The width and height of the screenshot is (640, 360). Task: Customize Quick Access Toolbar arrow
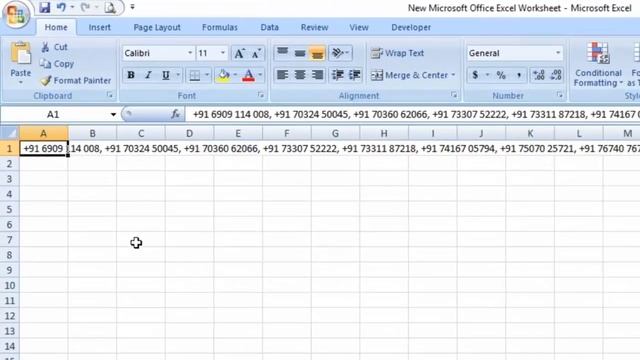[132, 7]
